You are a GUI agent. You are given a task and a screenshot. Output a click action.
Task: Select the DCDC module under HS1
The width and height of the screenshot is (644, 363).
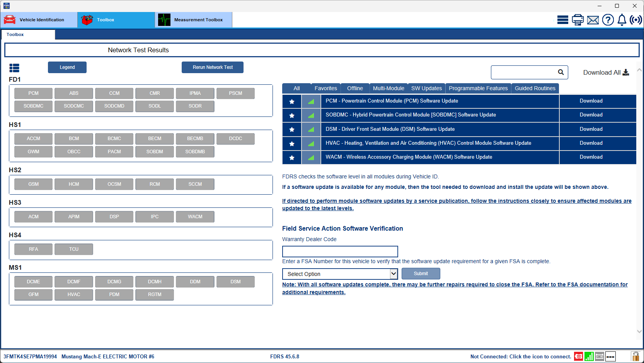(x=235, y=139)
